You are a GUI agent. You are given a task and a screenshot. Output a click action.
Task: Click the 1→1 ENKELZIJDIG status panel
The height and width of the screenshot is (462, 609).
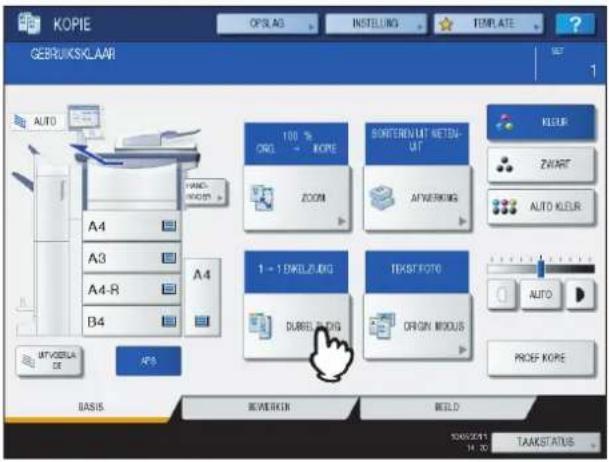[296, 272]
